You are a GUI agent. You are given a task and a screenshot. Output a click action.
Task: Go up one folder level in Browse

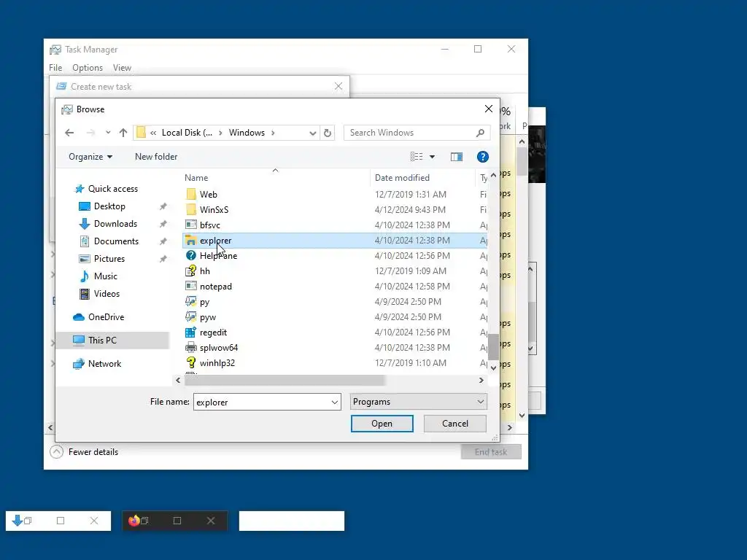point(123,133)
